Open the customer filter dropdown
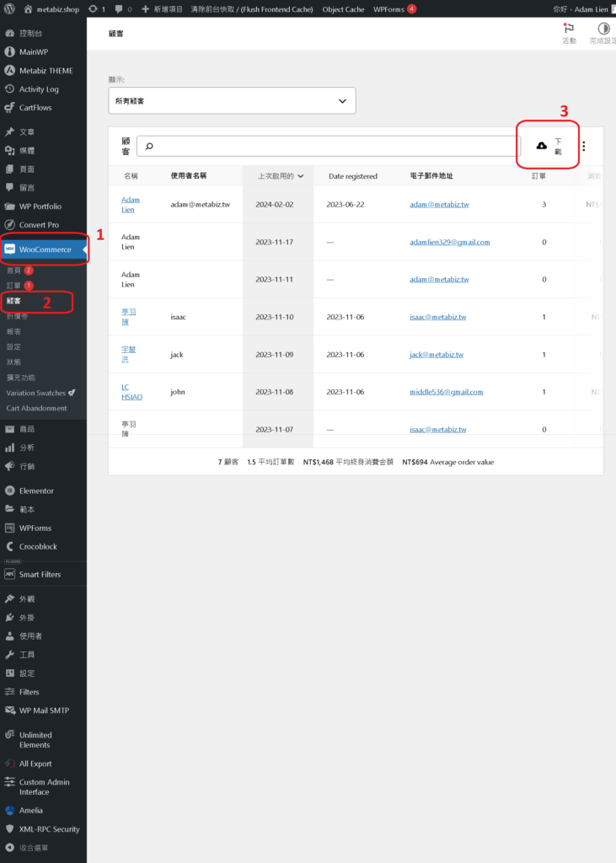 click(x=232, y=100)
